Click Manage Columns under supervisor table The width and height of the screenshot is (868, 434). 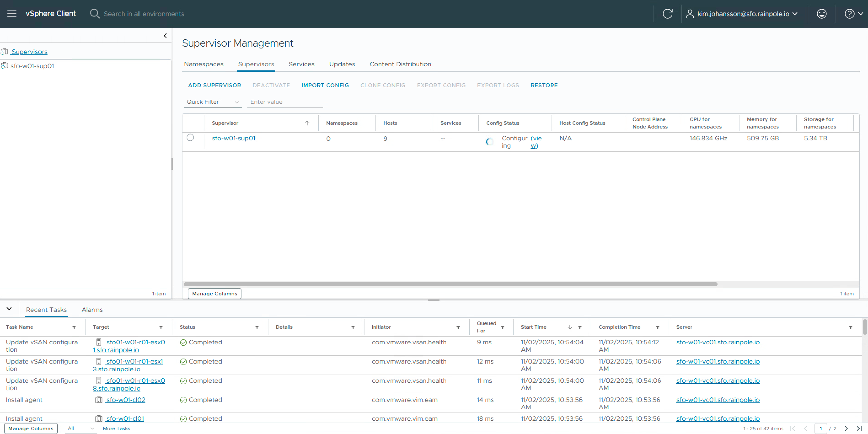tap(215, 294)
